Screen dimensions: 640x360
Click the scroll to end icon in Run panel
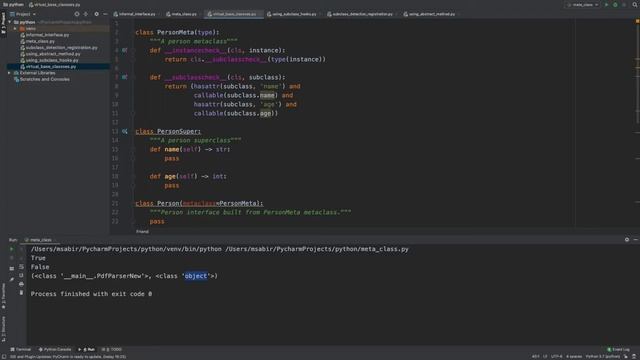[x=21, y=276]
